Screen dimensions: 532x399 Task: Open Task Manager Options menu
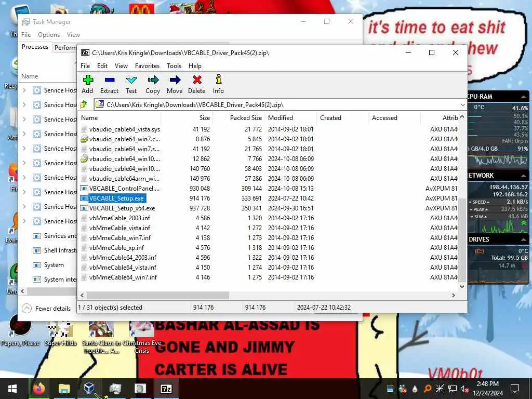click(x=49, y=35)
